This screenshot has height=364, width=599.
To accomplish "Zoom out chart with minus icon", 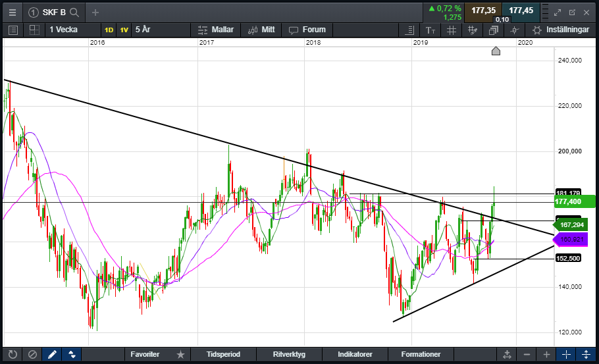I will [x=526, y=354].
